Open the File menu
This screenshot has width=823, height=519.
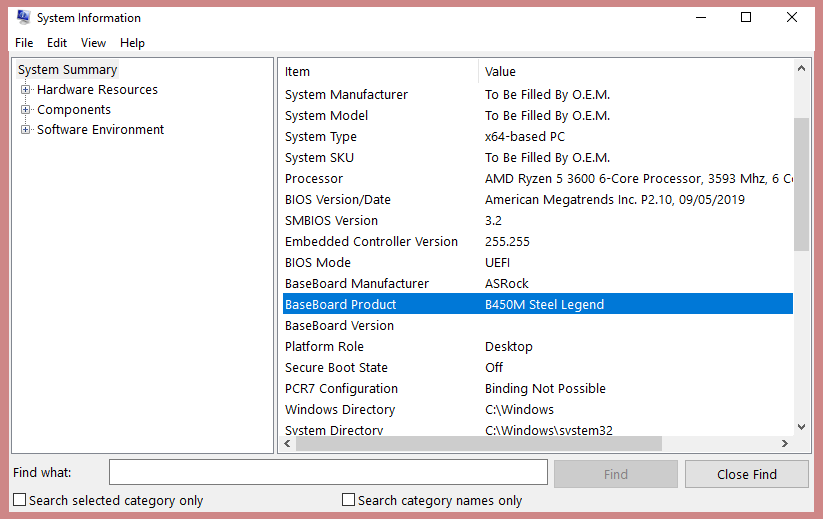24,43
